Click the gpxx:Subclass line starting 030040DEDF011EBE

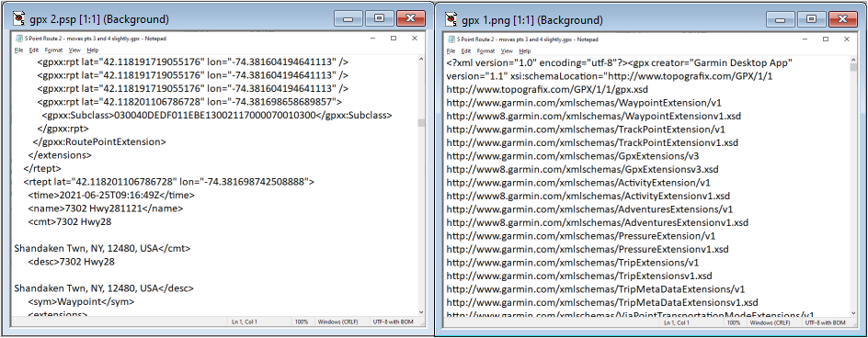217,115
